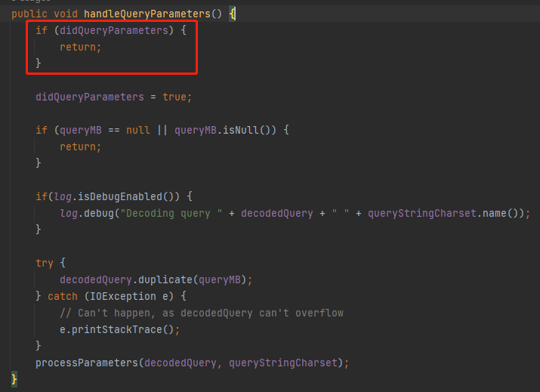Click the 'null' keyword in the condition

(138, 130)
